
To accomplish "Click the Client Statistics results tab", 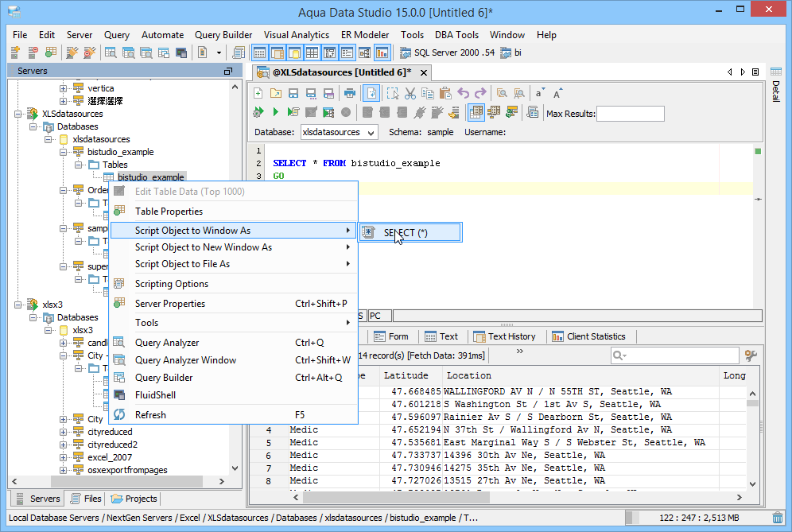I will point(588,336).
